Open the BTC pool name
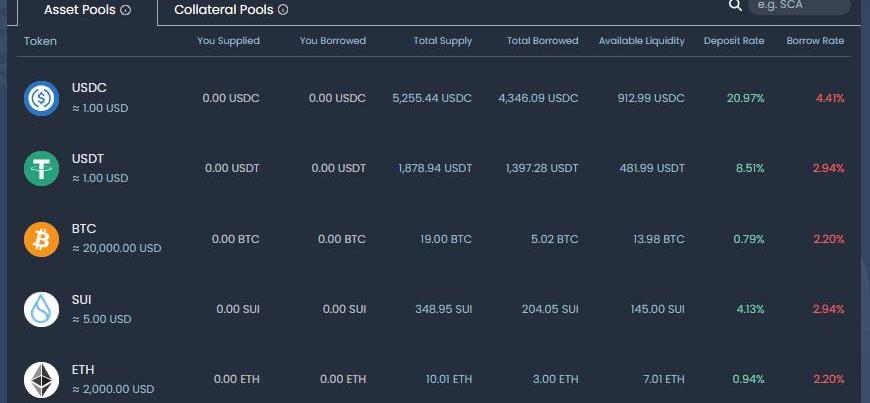This screenshot has height=403, width=870. pyautogui.click(x=84, y=229)
